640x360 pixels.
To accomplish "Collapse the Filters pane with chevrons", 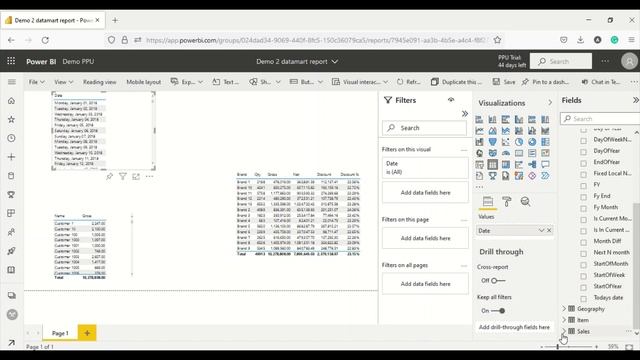I will click(x=464, y=113).
